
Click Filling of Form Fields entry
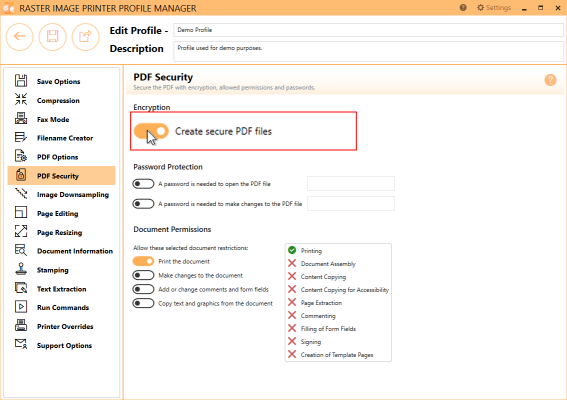328,329
